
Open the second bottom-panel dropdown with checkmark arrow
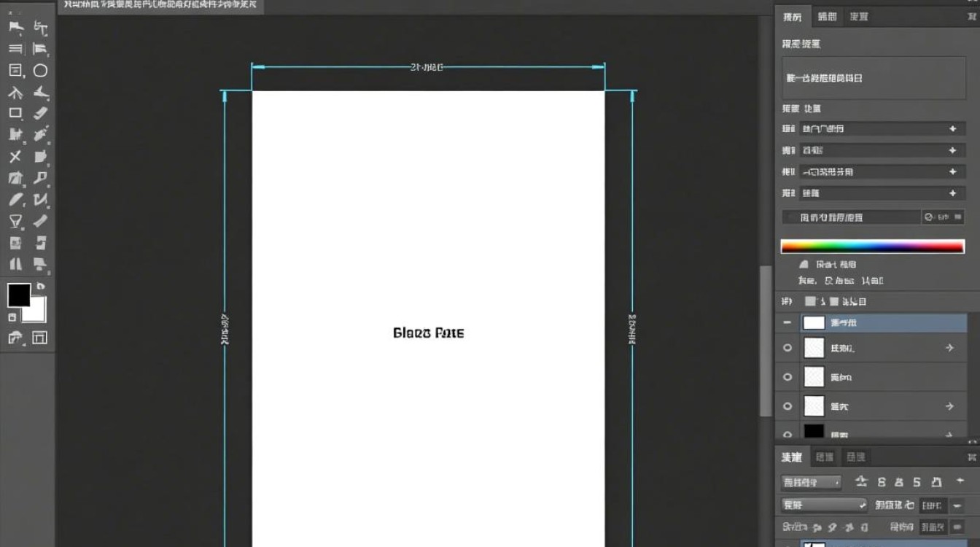coord(825,505)
